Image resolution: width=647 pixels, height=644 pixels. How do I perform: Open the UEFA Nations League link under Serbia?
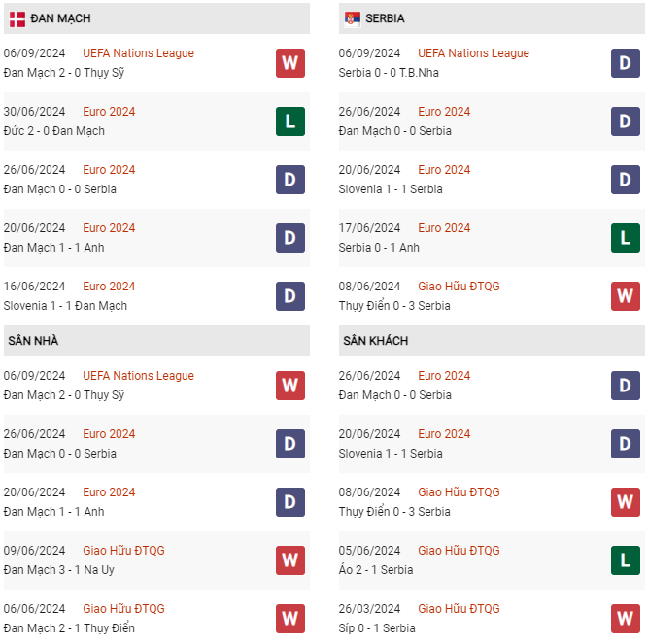[x=473, y=53]
